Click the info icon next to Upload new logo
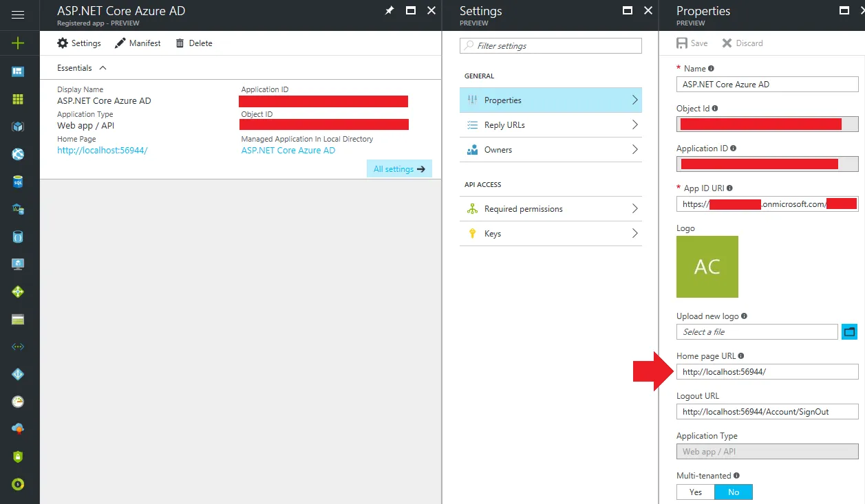865x504 pixels. (744, 316)
